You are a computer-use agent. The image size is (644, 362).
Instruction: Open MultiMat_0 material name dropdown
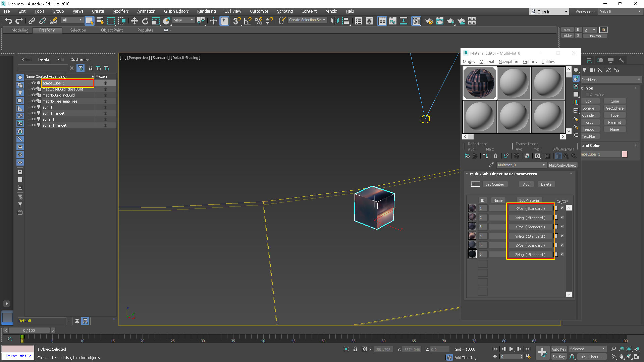(544, 165)
